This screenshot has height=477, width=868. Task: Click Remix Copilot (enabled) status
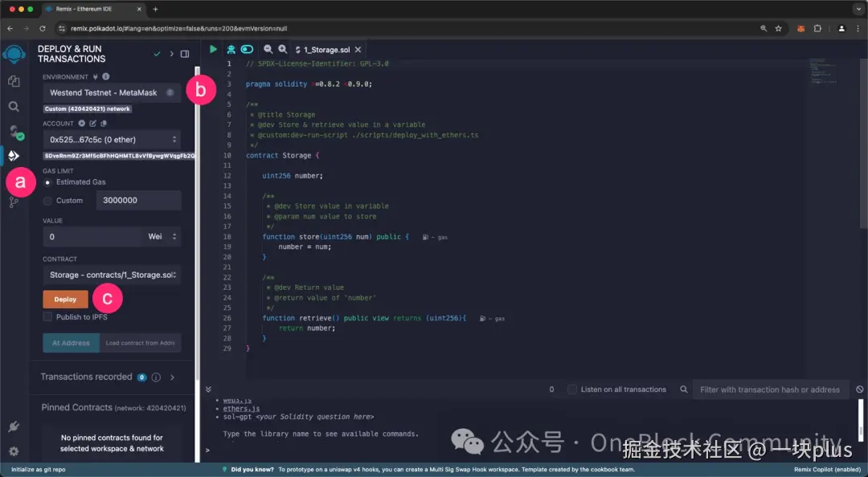point(828,470)
